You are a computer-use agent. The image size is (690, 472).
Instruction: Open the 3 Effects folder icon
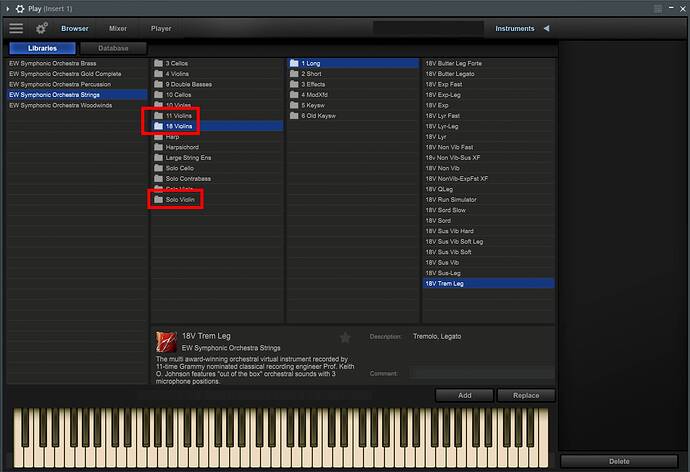[294, 84]
